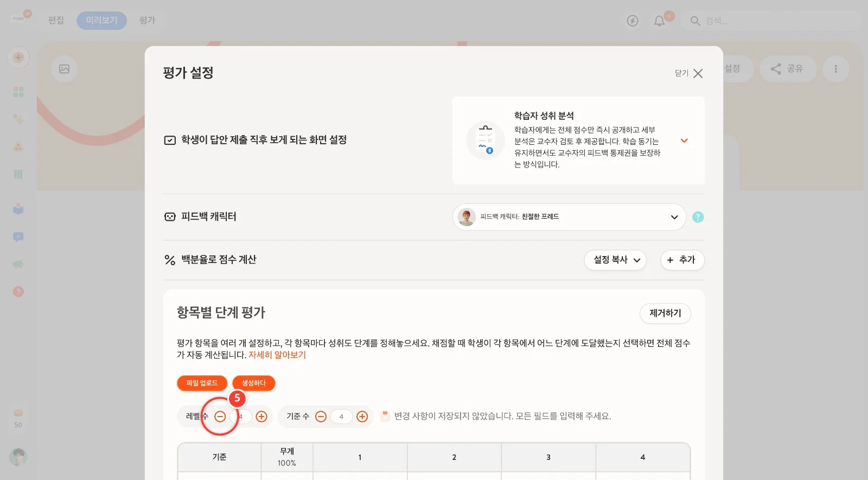Click the 백분율로 점수 계산 percent icon

[170, 260]
